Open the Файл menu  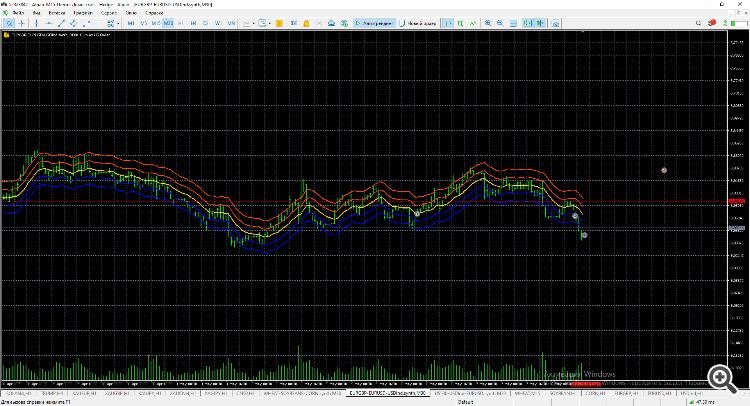coord(19,13)
